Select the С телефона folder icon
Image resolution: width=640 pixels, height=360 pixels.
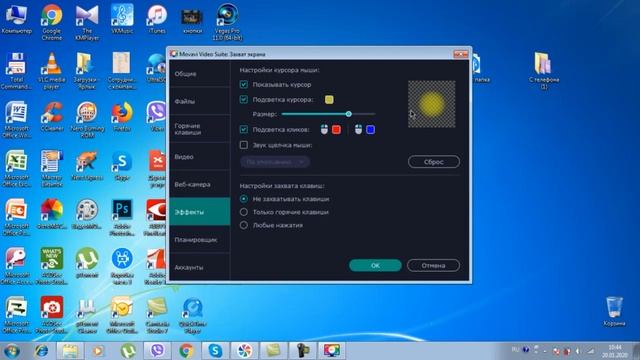544,71
